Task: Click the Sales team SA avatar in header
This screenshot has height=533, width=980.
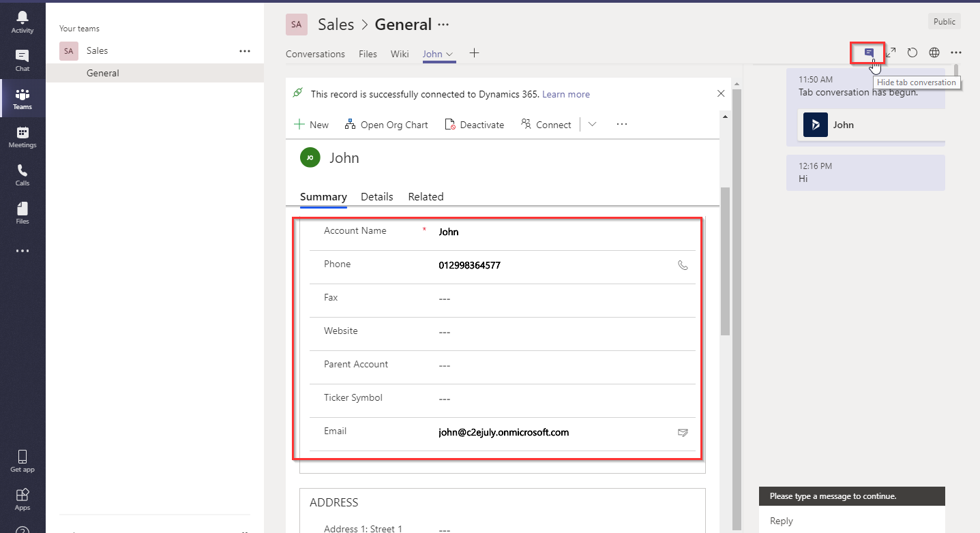Action: [x=296, y=25]
